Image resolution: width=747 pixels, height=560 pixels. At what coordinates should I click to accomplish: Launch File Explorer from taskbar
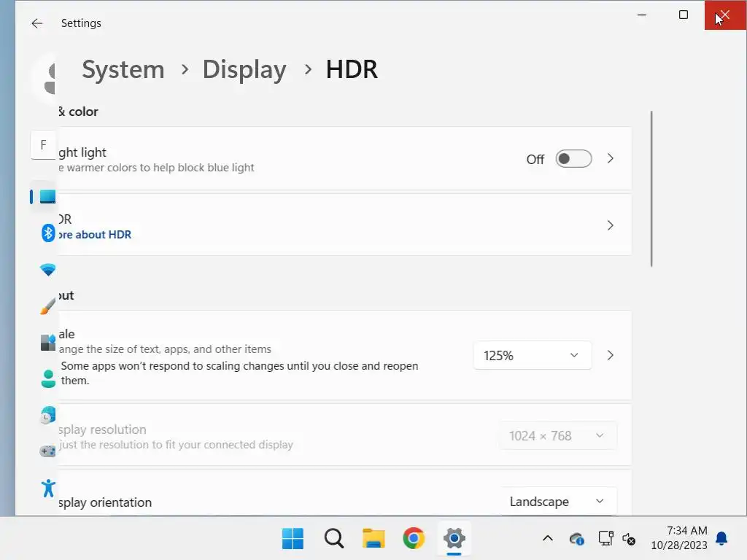click(373, 539)
